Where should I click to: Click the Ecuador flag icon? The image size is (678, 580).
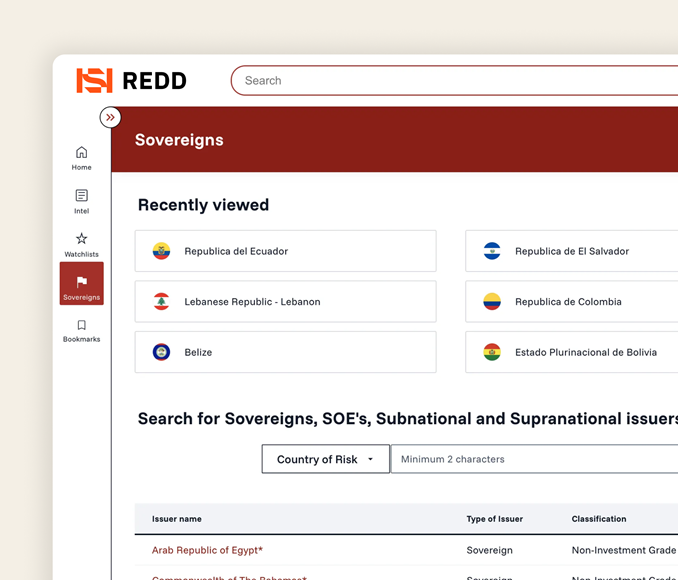coord(161,251)
